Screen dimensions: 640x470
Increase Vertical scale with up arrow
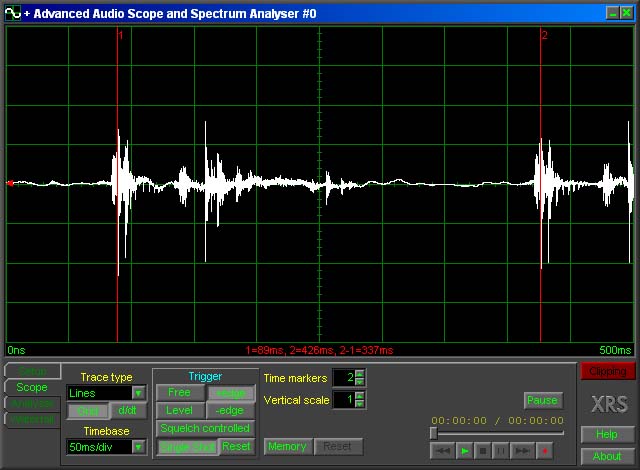pos(359,396)
